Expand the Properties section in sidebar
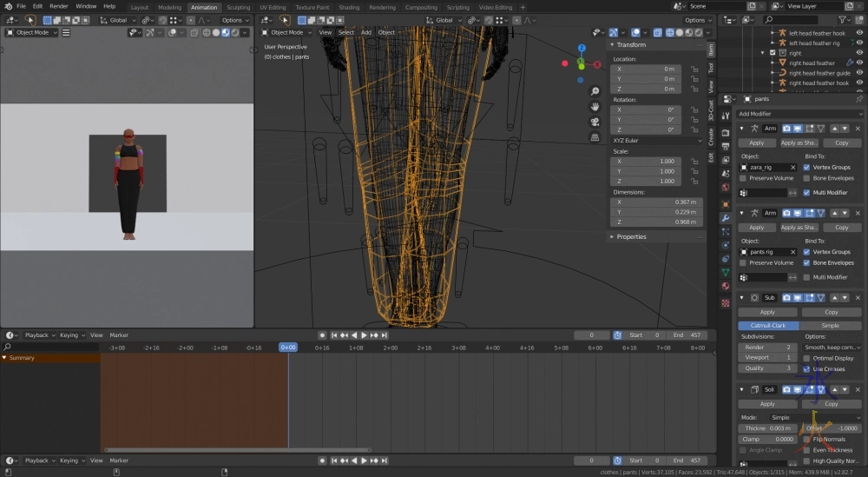The image size is (868, 477). click(x=631, y=236)
